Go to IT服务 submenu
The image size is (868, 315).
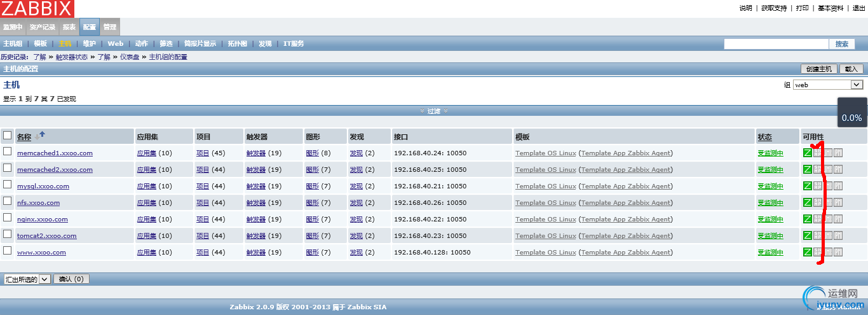point(294,44)
